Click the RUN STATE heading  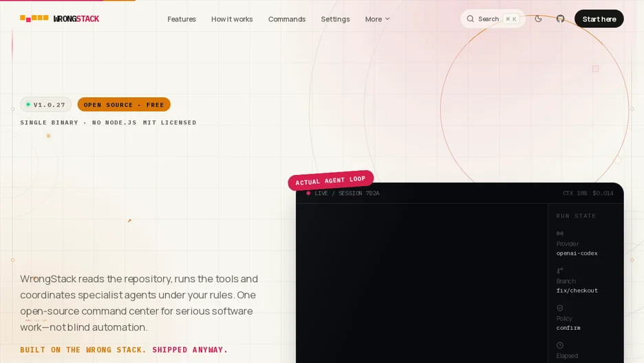click(x=576, y=216)
